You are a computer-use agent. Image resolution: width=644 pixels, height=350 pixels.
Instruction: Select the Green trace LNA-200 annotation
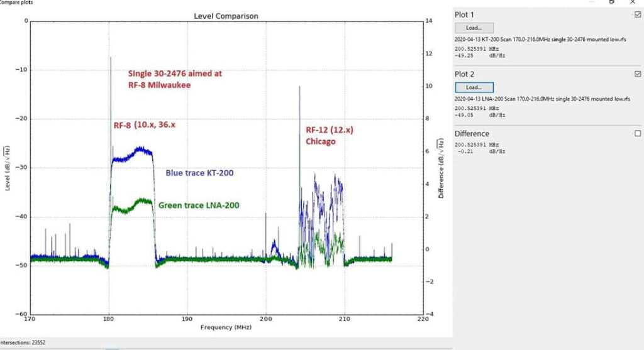click(199, 205)
